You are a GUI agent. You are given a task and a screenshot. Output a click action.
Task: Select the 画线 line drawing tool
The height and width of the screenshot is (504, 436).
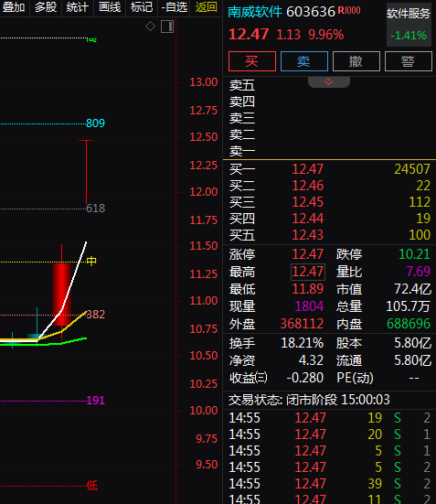(x=110, y=7)
